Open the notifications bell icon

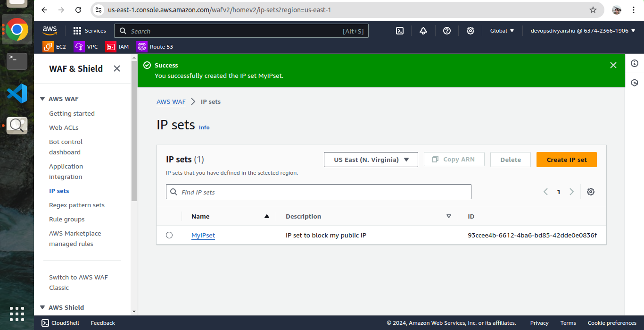tap(423, 31)
